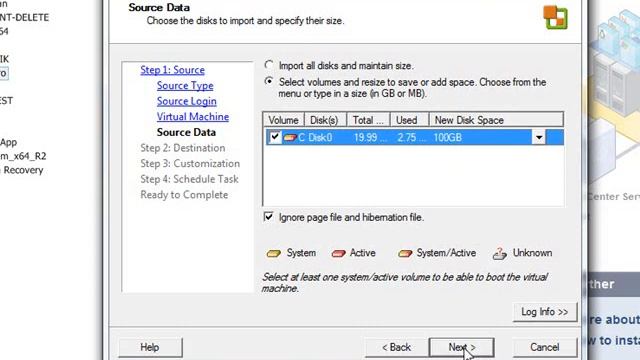Open the New Disk Space dropdown arrow

tap(539, 138)
